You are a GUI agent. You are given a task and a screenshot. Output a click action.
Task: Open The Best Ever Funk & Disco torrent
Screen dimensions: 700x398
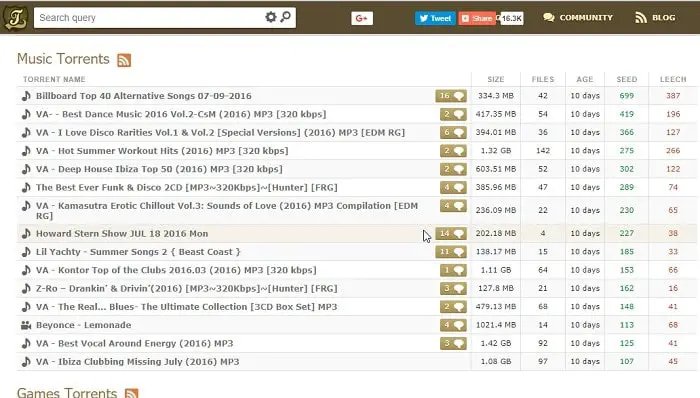pyautogui.click(x=187, y=187)
